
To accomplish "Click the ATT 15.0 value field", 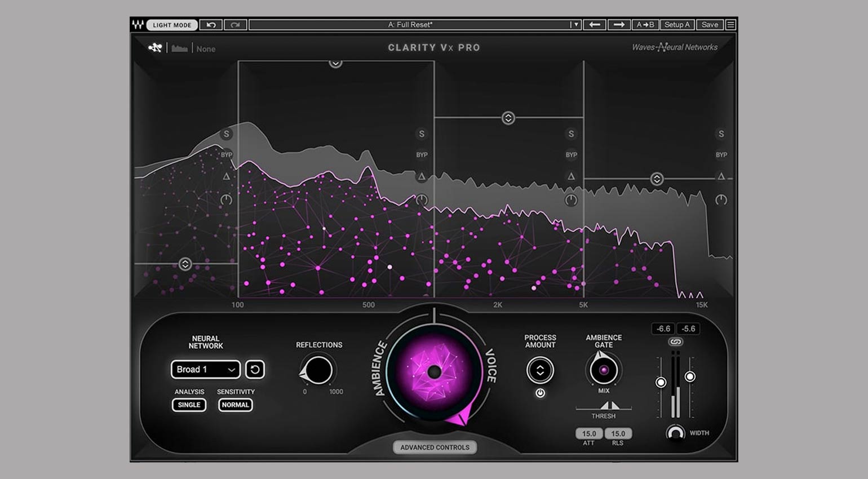I will pyautogui.click(x=589, y=433).
